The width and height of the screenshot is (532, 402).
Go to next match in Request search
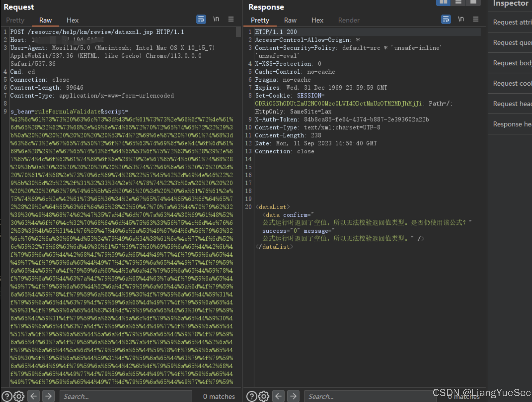coord(48,396)
